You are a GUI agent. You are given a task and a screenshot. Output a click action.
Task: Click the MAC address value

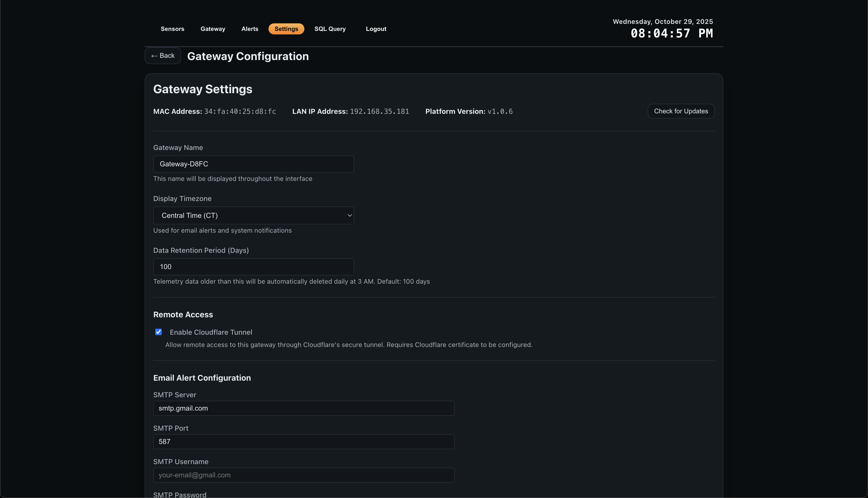[240, 112]
